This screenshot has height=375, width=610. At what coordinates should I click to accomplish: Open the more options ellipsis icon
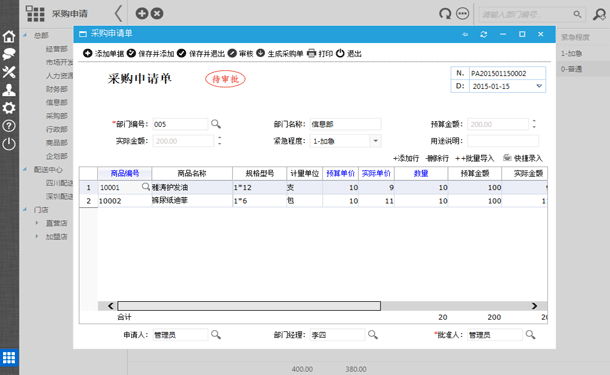(x=463, y=14)
